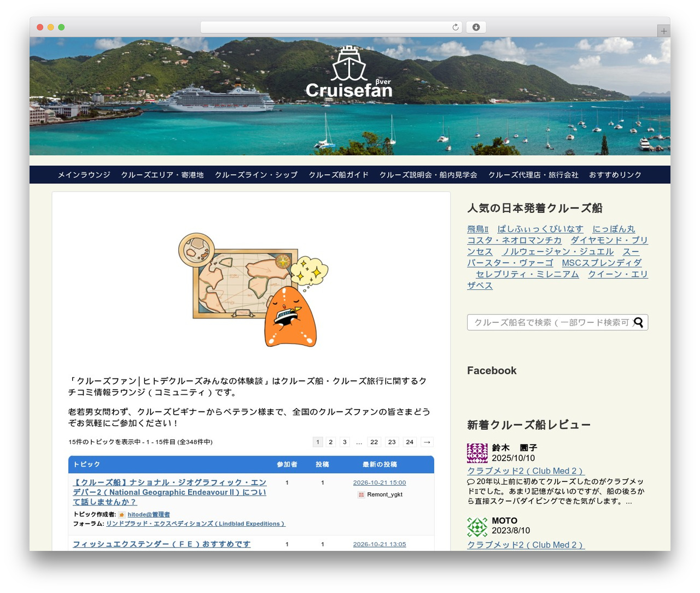Open the フィッシュエクステンダー topic link
Viewport: 700px width, 593px height.
point(162,544)
